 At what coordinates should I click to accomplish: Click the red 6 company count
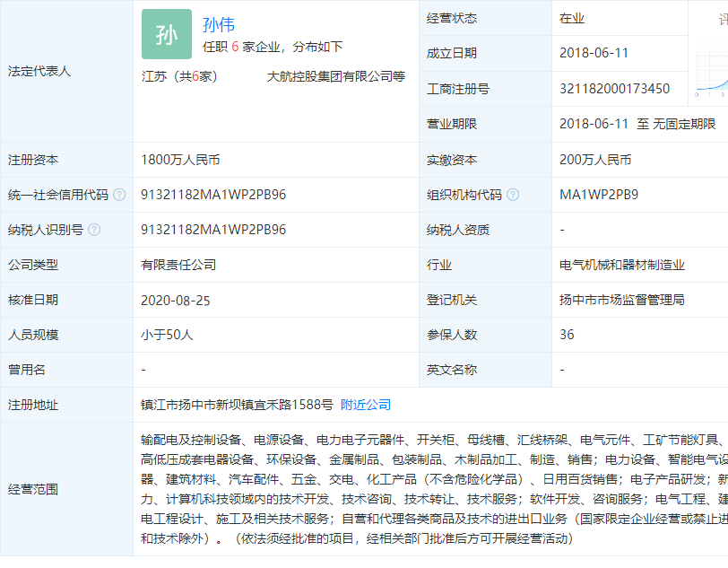(x=234, y=47)
